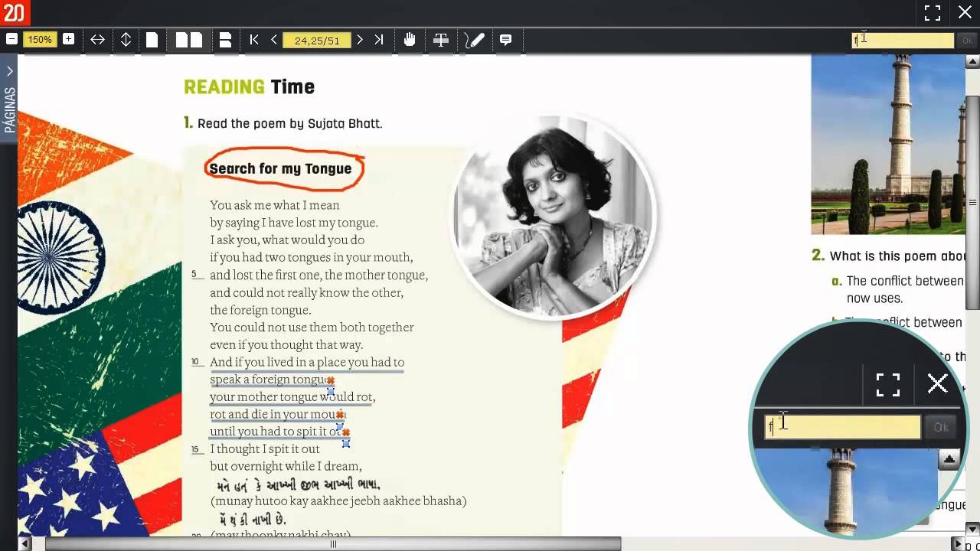The height and width of the screenshot is (551, 980).
Task: Click the Sujata Bhatt portrait photo
Action: point(554,217)
